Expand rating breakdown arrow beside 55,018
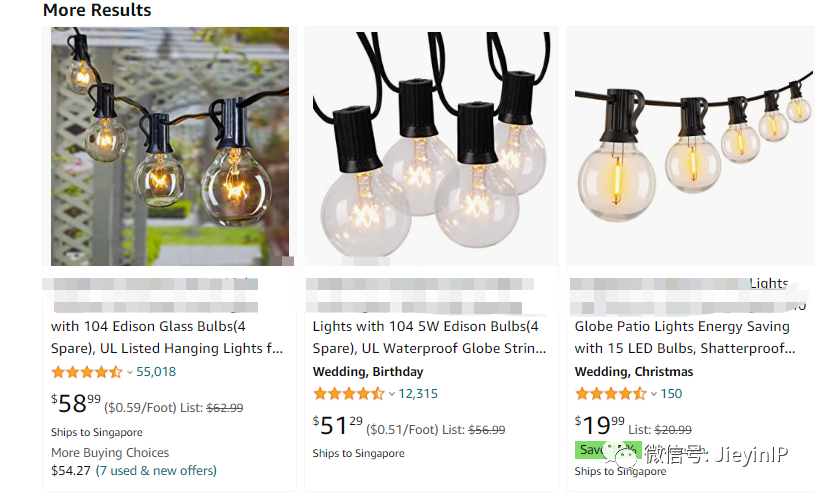Screen dimensions: 815x493 click(x=130, y=372)
